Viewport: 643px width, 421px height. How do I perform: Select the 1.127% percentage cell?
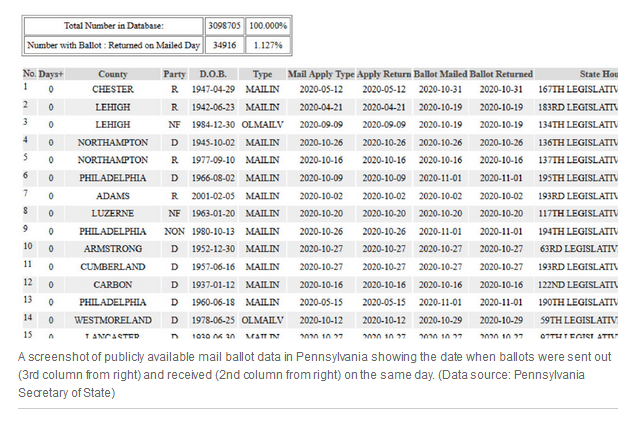click(268, 45)
